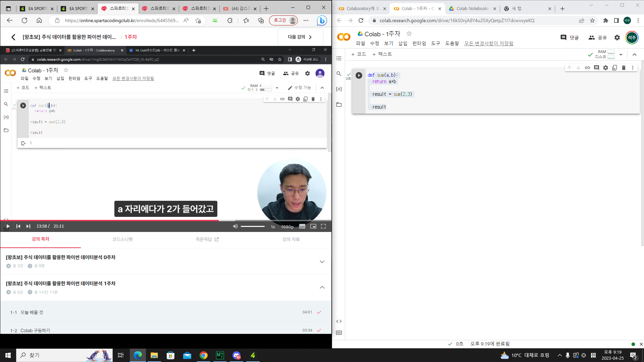Switch to Colab Notebooks Chrome tab
The width and height of the screenshot is (644, 362).
point(472,9)
